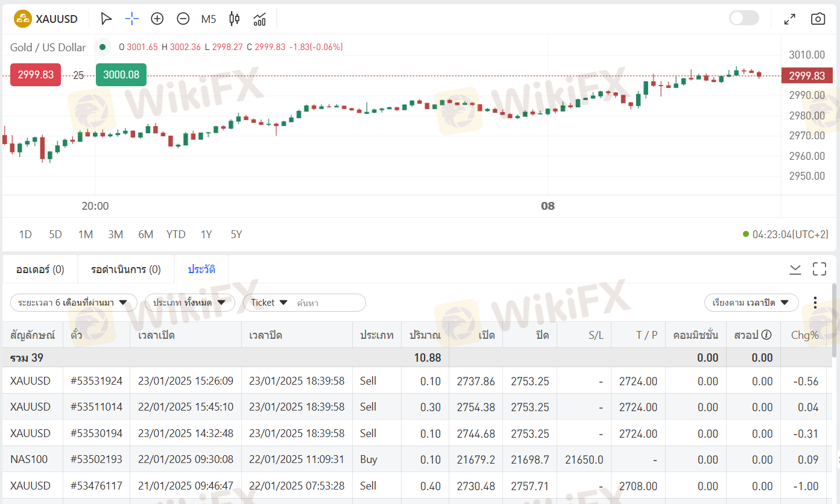Viewport: 840px width, 504px height.
Task: Zoom out of the chart
Action: [x=183, y=19]
